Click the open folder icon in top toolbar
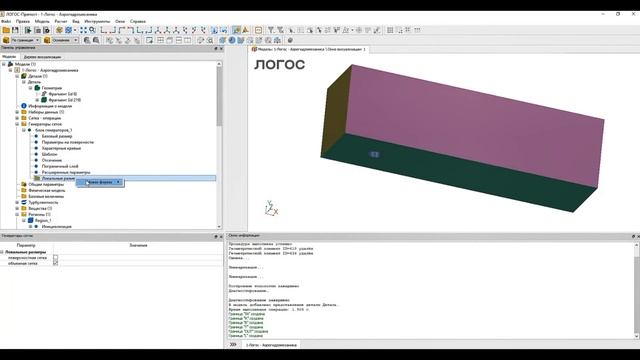Image resolution: width=640 pixels, height=360 pixels. click(x=6, y=30)
